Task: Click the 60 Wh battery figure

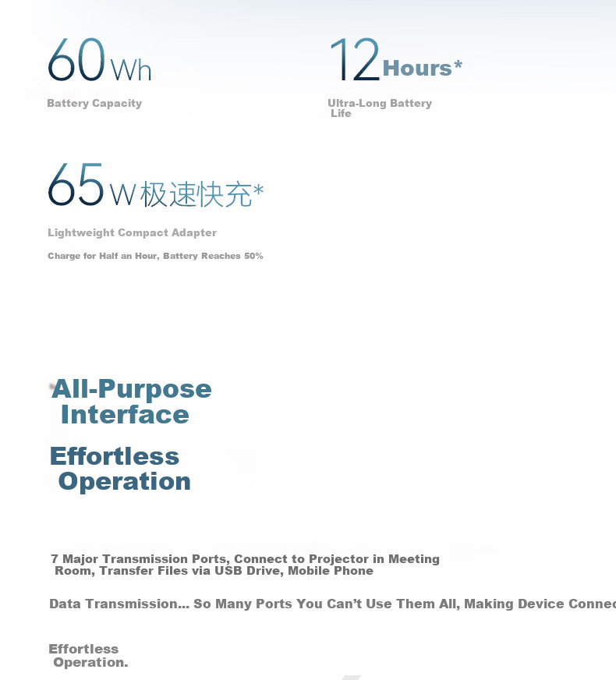Action: pyautogui.click(x=100, y=60)
